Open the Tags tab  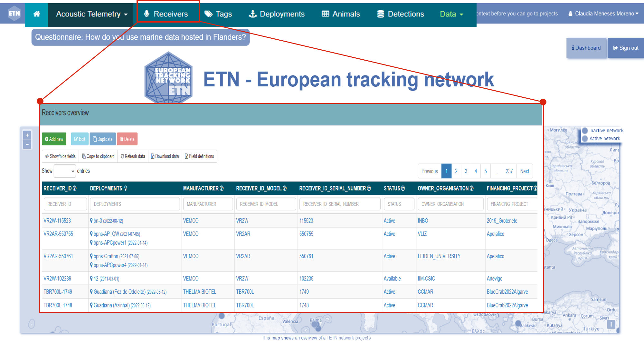(x=219, y=14)
